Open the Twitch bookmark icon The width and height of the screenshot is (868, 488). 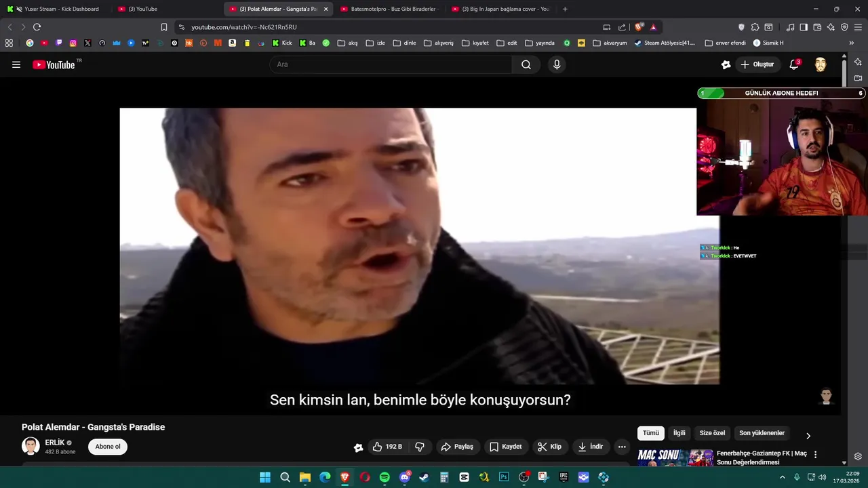tap(59, 43)
